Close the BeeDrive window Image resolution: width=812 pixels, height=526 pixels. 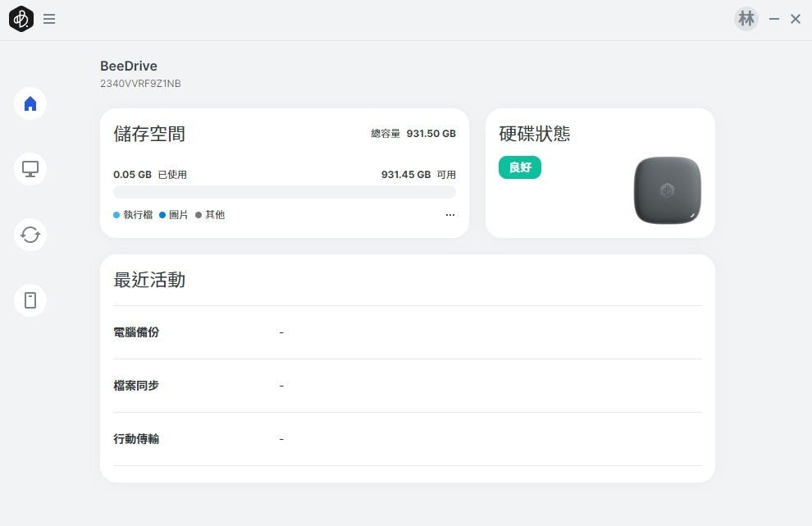tap(796, 19)
